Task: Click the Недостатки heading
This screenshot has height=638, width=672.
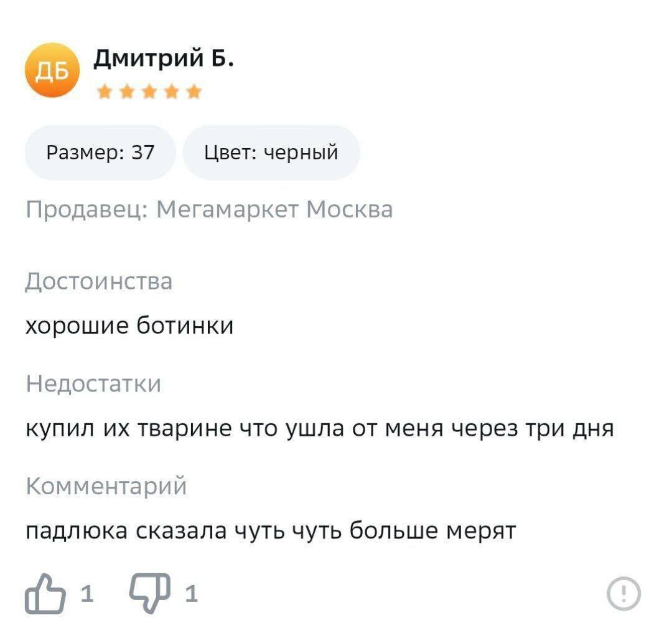Action: [x=93, y=384]
